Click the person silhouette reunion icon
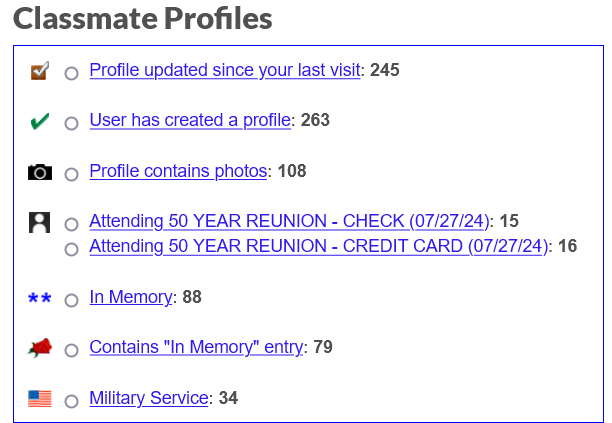The width and height of the screenshot is (612, 423). tap(39, 222)
